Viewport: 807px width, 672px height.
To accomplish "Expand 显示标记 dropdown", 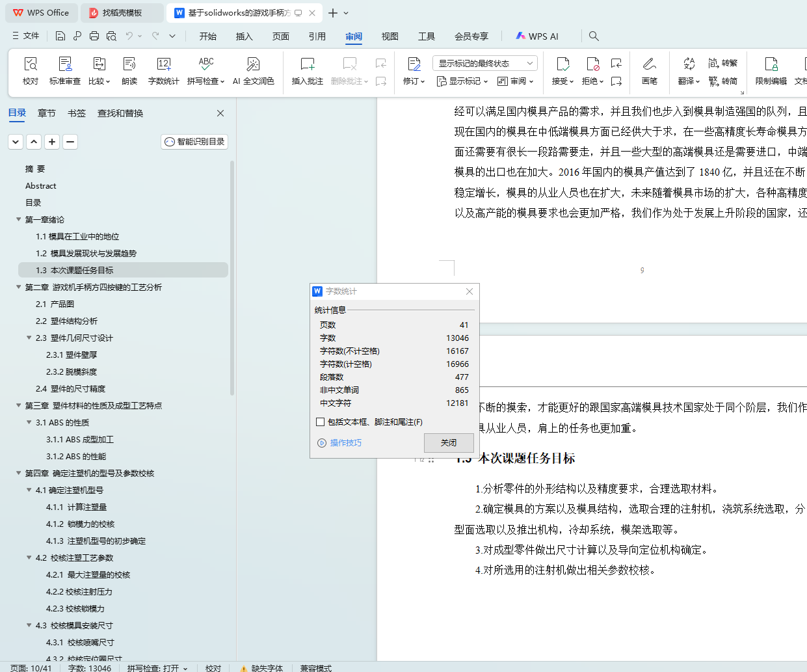I will pyautogui.click(x=462, y=81).
